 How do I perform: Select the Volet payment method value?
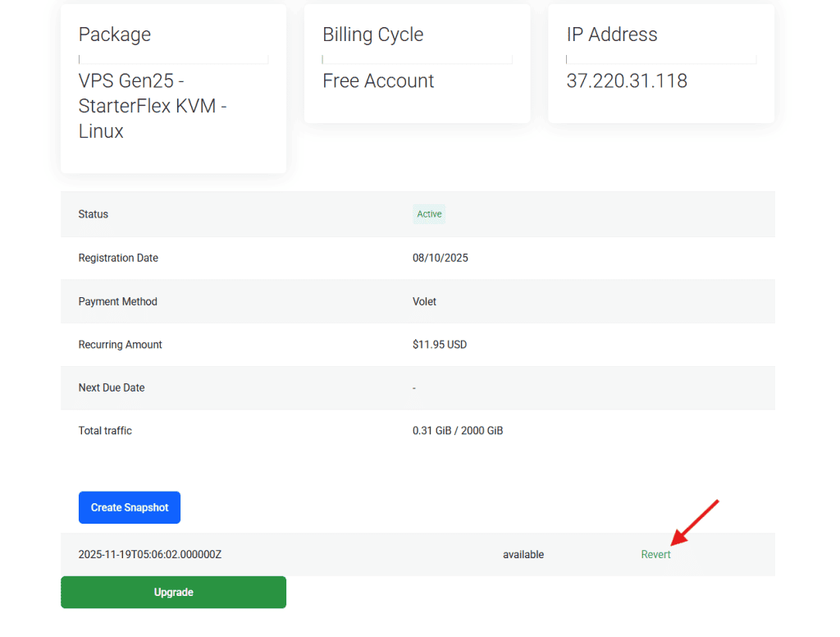[424, 301]
